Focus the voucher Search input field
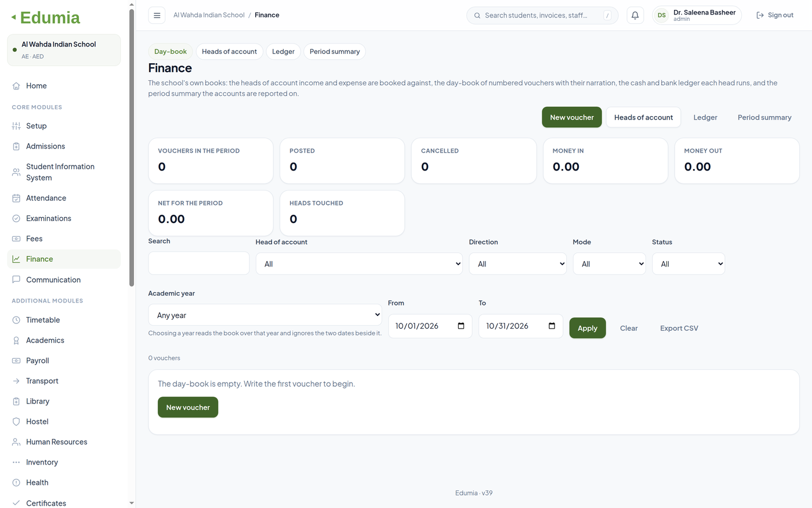Viewport: 812px width, 508px height. pyautogui.click(x=199, y=263)
